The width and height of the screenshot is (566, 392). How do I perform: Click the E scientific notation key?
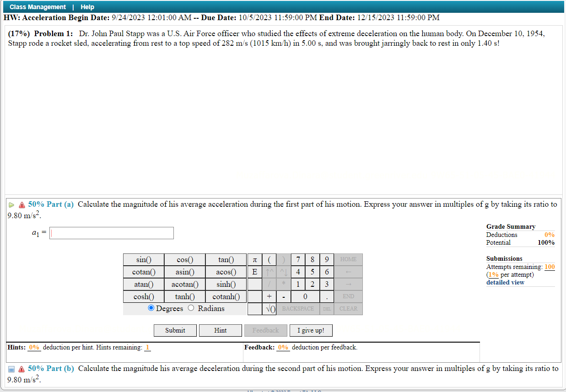click(x=254, y=272)
